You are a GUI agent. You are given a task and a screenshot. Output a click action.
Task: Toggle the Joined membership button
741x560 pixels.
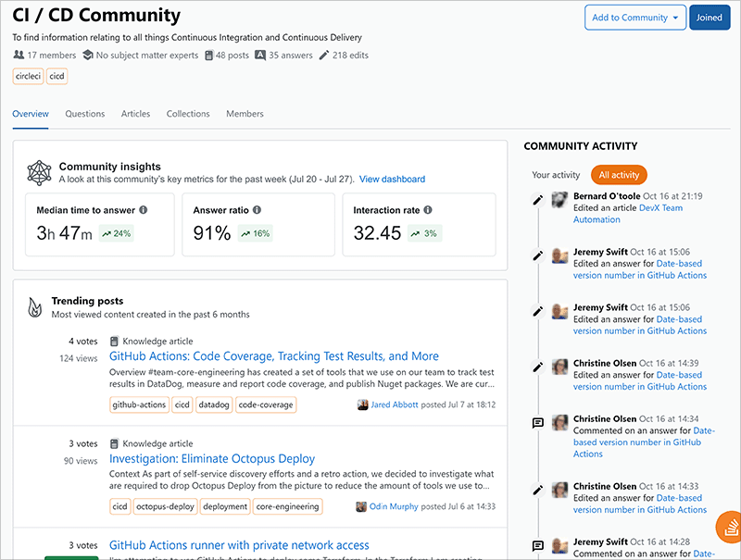coord(710,18)
